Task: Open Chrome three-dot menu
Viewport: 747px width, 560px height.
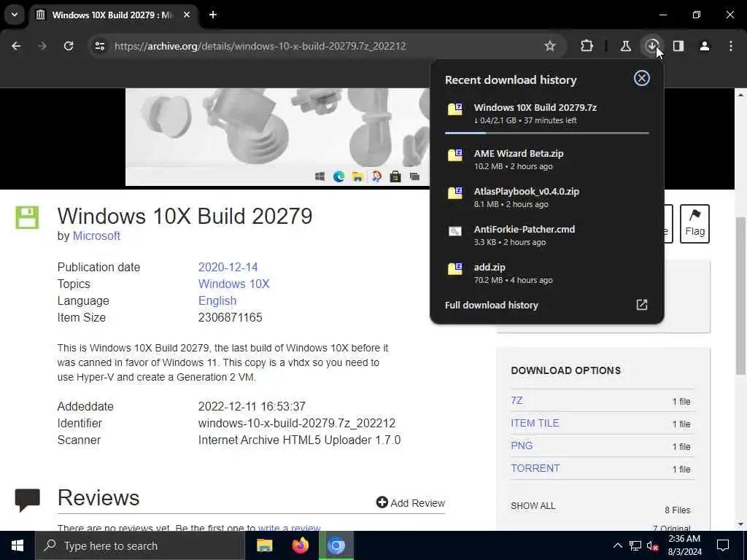Action: [x=731, y=46]
